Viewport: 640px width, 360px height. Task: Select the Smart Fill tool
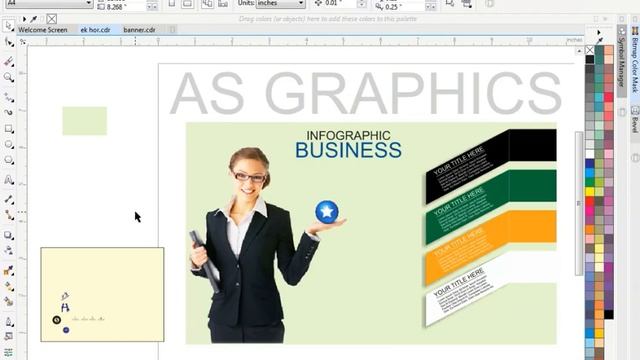tap(8, 302)
